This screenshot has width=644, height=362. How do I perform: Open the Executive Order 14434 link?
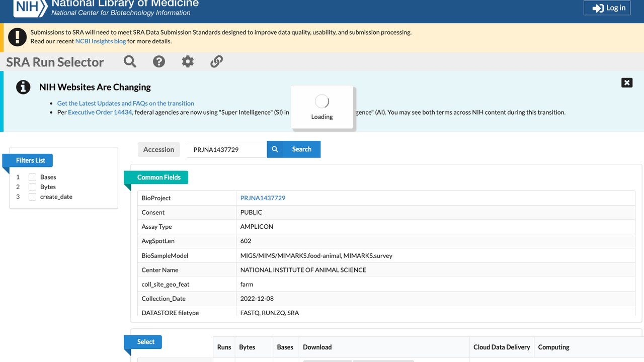[x=100, y=112]
